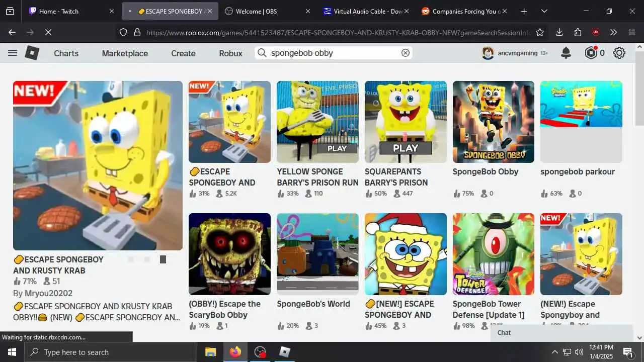The image size is (644, 362).
Task: Stop loading the page
Action: click(48, 32)
